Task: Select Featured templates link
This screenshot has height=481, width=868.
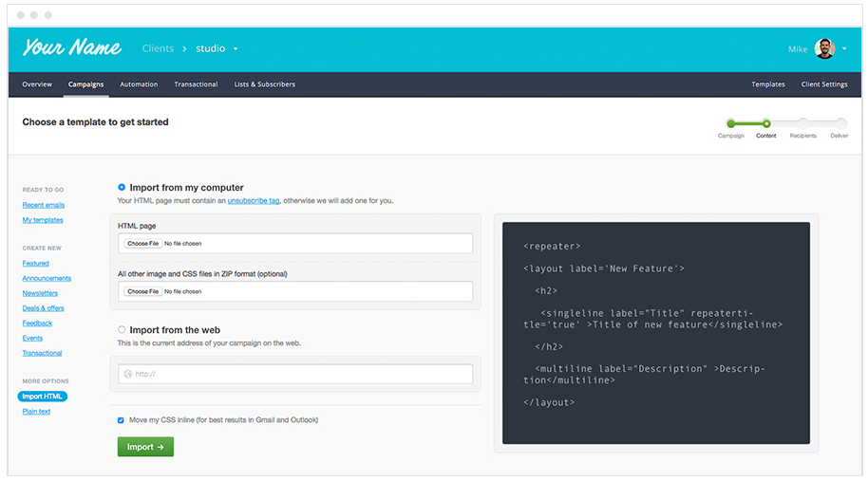Action: pyautogui.click(x=35, y=263)
